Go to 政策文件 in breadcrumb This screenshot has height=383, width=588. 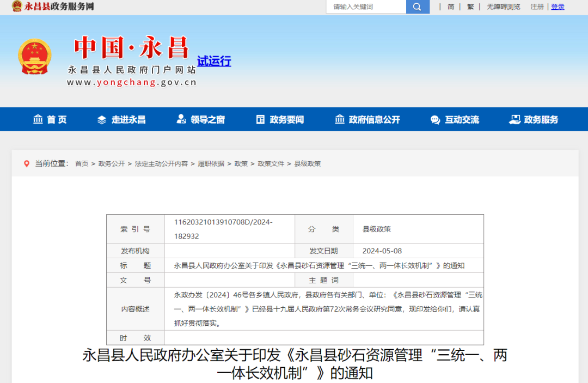pos(271,163)
